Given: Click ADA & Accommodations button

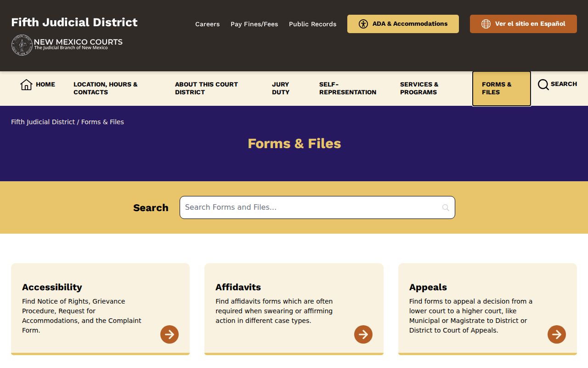Looking at the screenshot, I should 403,24.
